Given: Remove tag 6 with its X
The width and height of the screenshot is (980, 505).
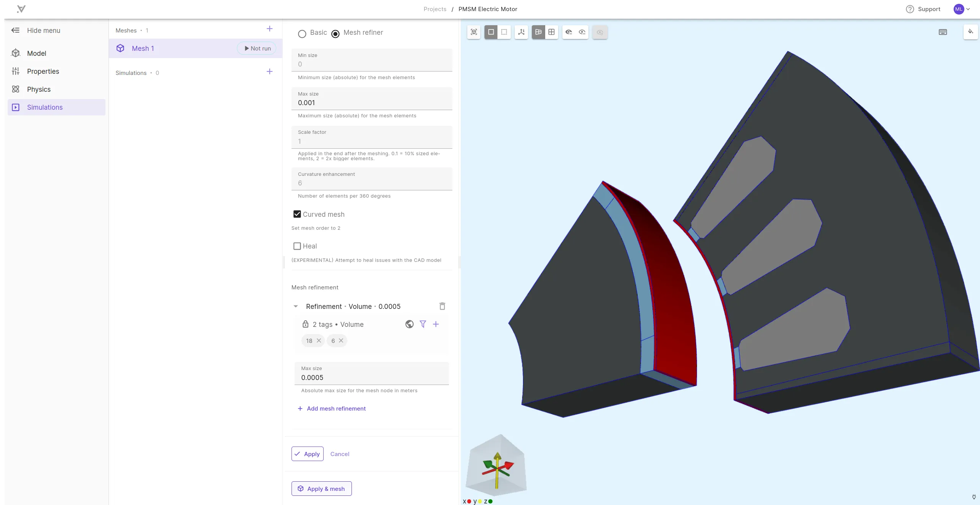Looking at the screenshot, I should point(341,341).
